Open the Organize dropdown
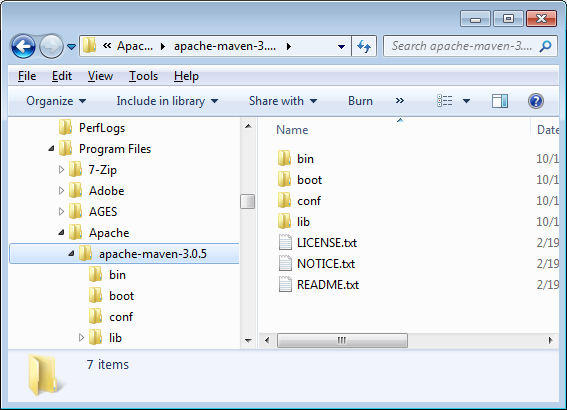This screenshot has height=410, width=567. (x=56, y=101)
